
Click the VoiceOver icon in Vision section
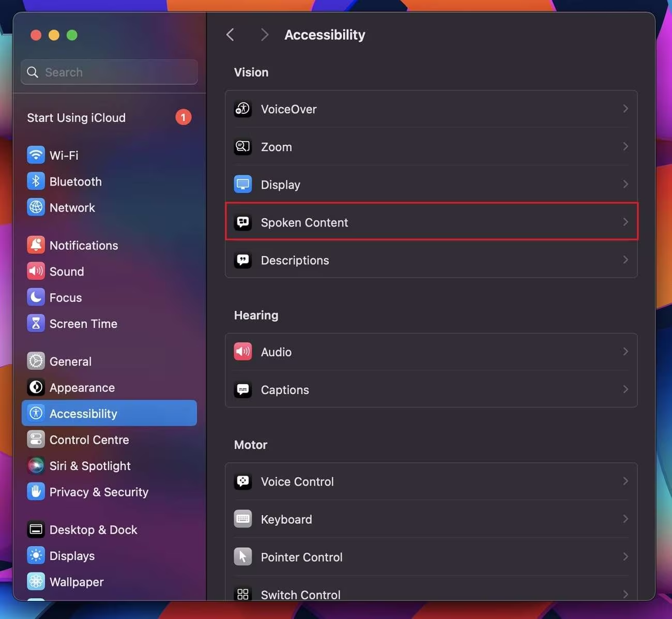(242, 109)
